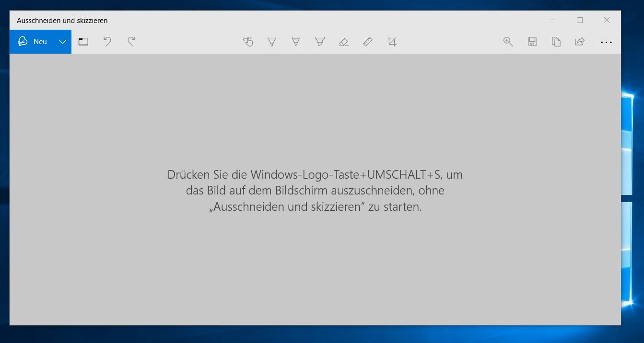Click the hint text in the canvas area

click(x=315, y=191)
